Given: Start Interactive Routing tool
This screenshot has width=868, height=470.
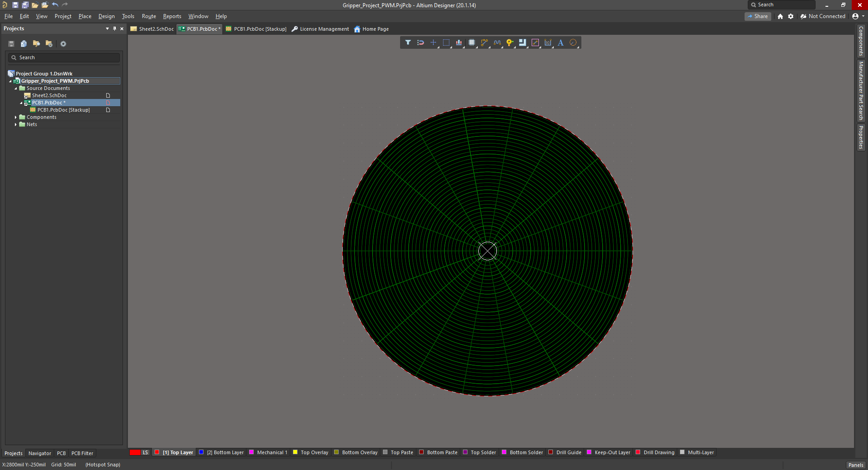Looking at the screenshot, I should click(484, 42).
